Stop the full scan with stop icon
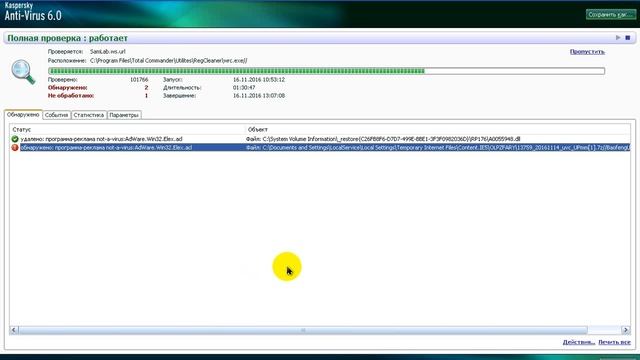The width and height of the screenshot is (640, 360). pos(628,38)
